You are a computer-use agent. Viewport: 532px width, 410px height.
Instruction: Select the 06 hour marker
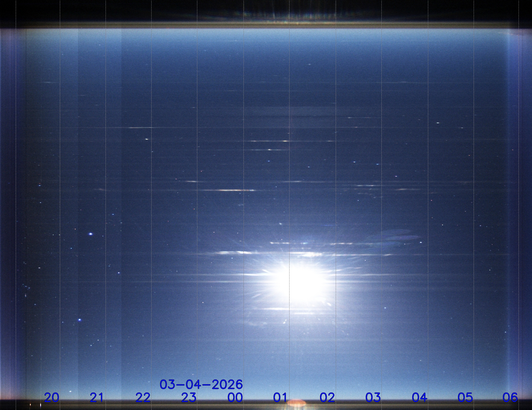[510, 398]
